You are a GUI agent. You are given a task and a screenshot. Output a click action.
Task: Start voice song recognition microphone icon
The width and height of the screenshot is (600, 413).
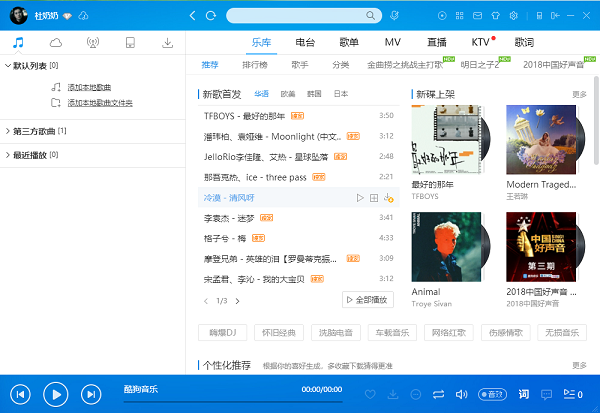[394, 16]
